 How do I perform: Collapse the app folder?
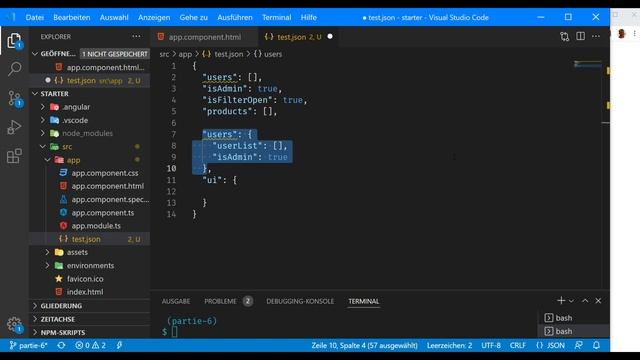pos(47,160)
